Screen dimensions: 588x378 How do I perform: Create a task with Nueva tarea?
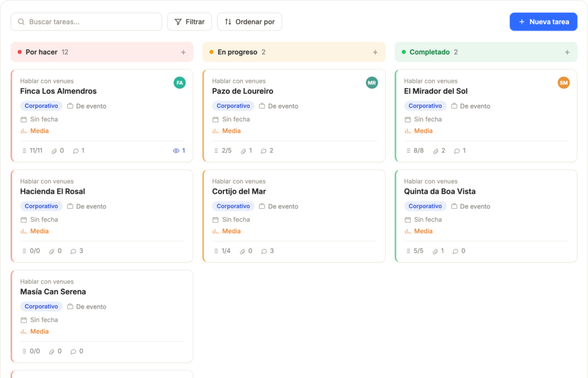(543, 22)
